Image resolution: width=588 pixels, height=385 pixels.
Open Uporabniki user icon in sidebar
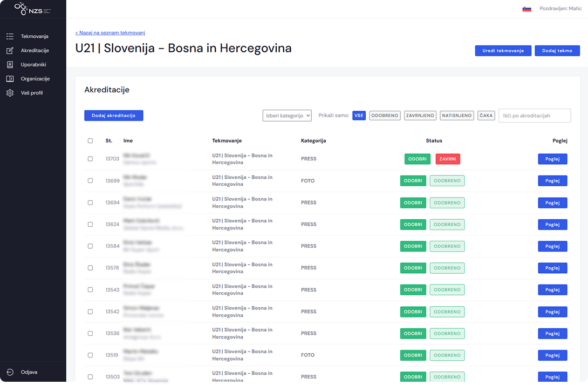[10, 64]
